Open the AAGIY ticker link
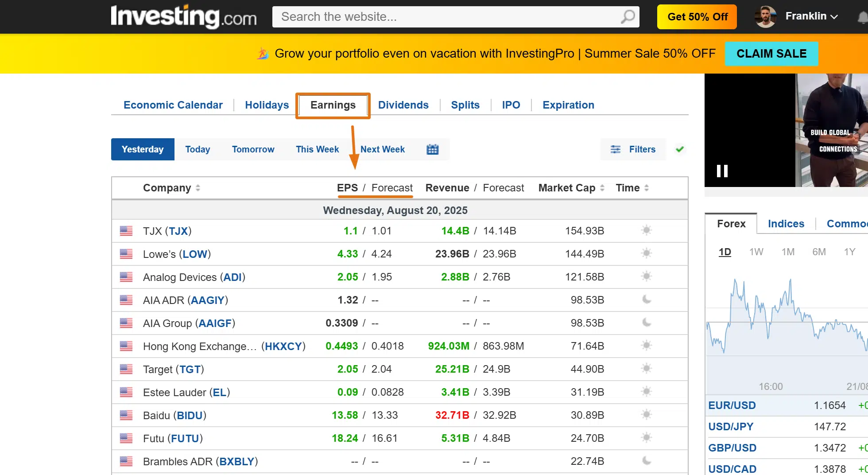Image resolution: width=868 pixels, height=475 pixels. [208, 300]
